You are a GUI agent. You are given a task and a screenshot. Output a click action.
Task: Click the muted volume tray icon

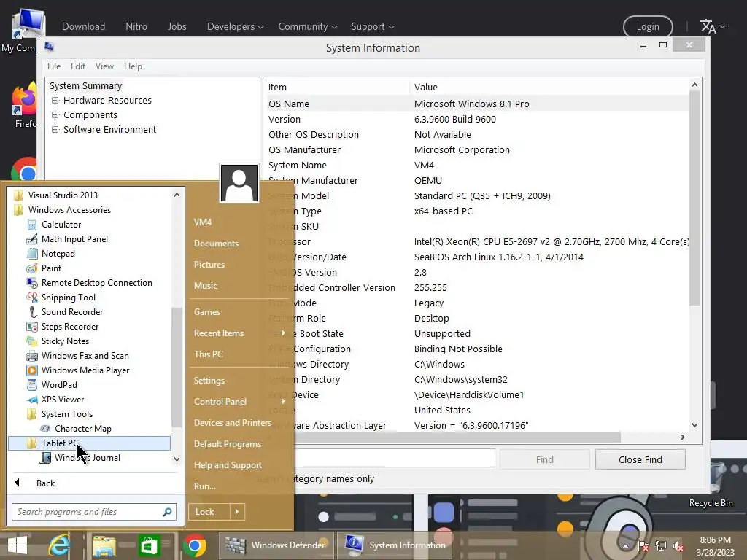point(678,546)
